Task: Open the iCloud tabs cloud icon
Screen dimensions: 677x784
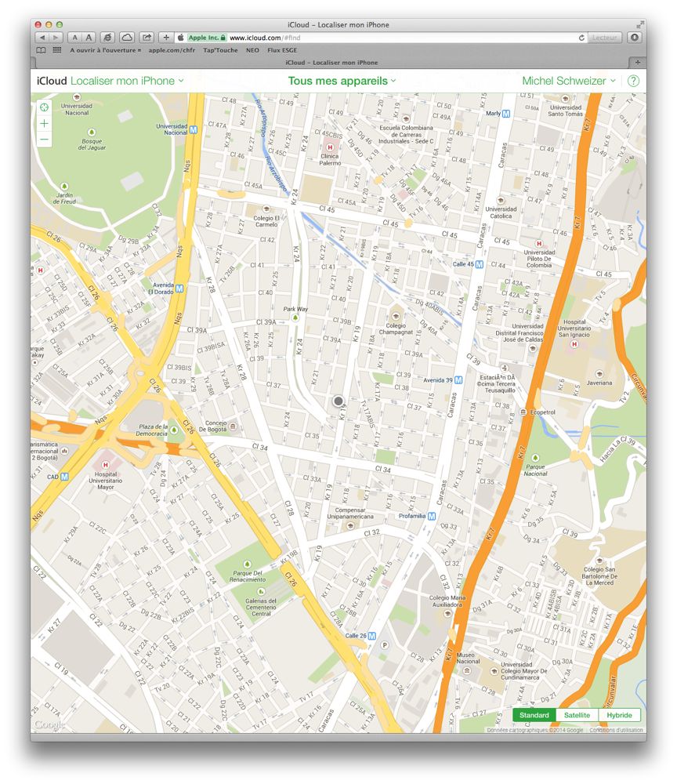Action: click(x=126, y=38)
